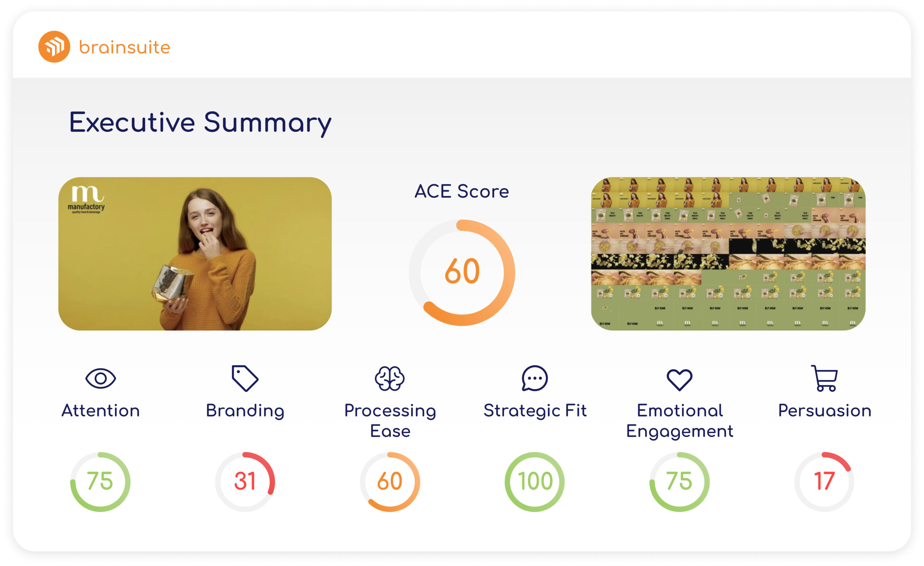Open the video frames grid thumbnail
This screenshot has width=924, height=566.
(x=728, y=253)
